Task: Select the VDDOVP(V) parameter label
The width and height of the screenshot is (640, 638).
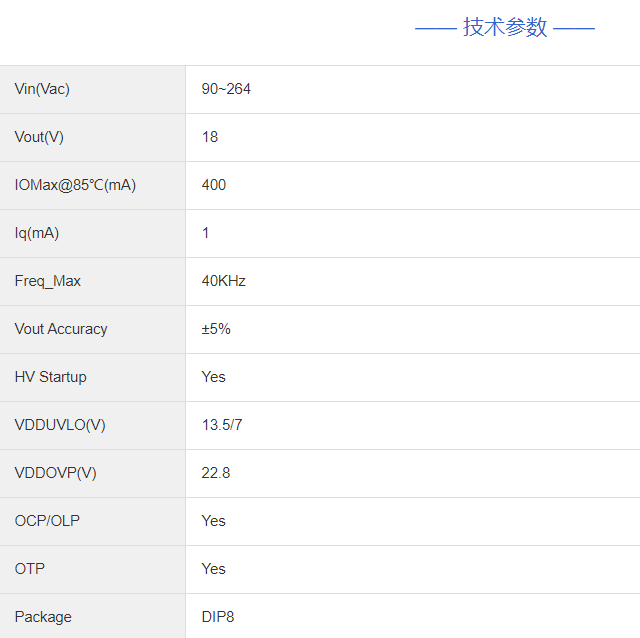Action: point(56,473)
